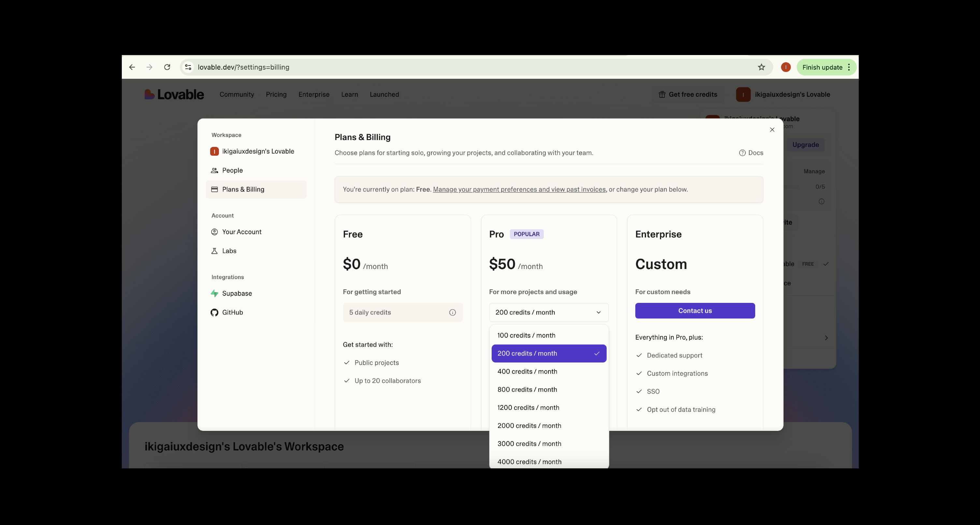Reload the page in the browser

click(x=167, y=67)
